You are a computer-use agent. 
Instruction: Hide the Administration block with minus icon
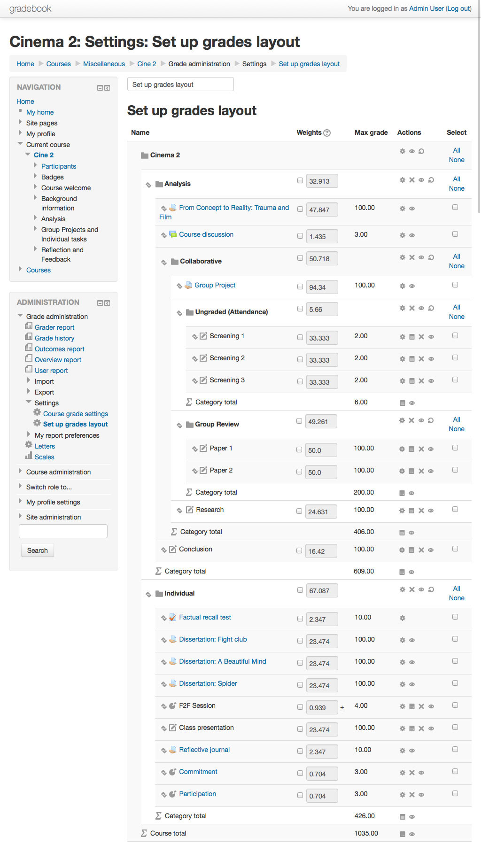(100, 303)
